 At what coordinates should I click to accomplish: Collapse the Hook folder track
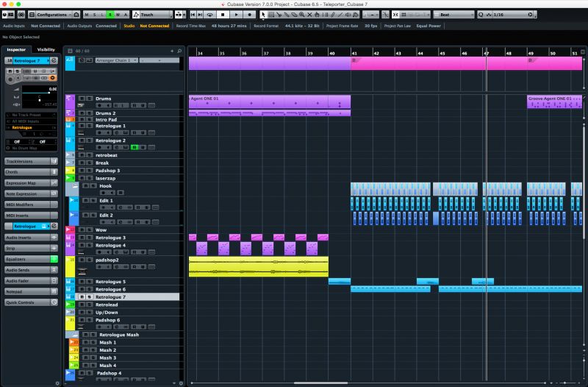coord(75,186)
